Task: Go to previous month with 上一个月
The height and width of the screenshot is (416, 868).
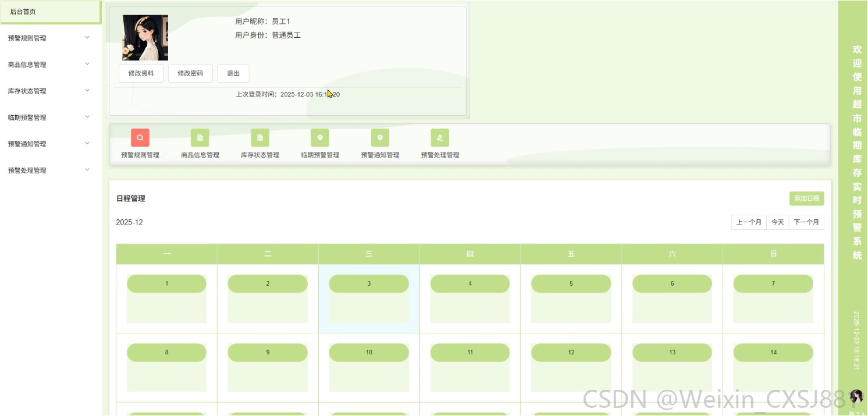Action: tap(749, 222)
